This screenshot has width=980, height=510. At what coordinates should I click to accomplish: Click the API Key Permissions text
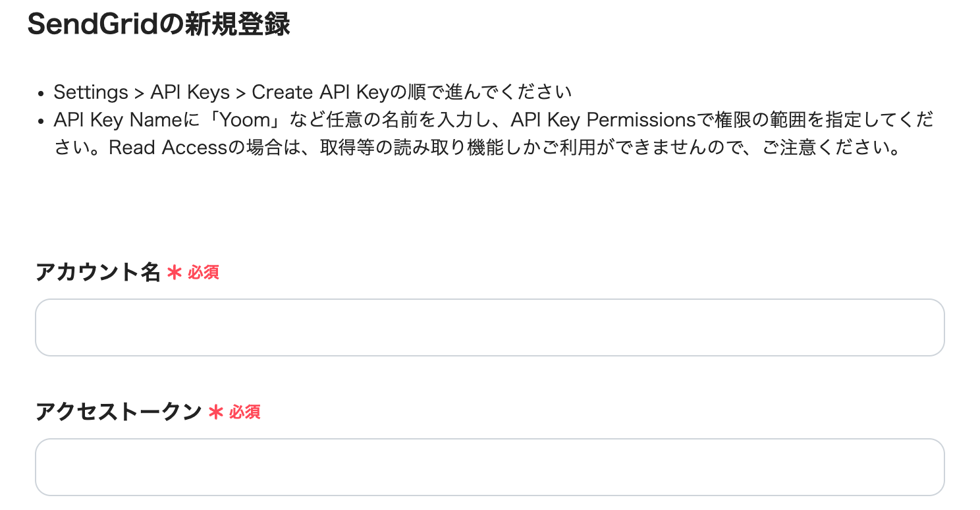603,120
